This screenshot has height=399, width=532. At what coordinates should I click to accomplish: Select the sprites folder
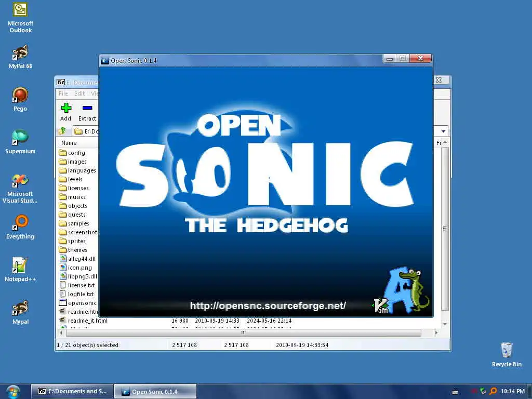72,241
